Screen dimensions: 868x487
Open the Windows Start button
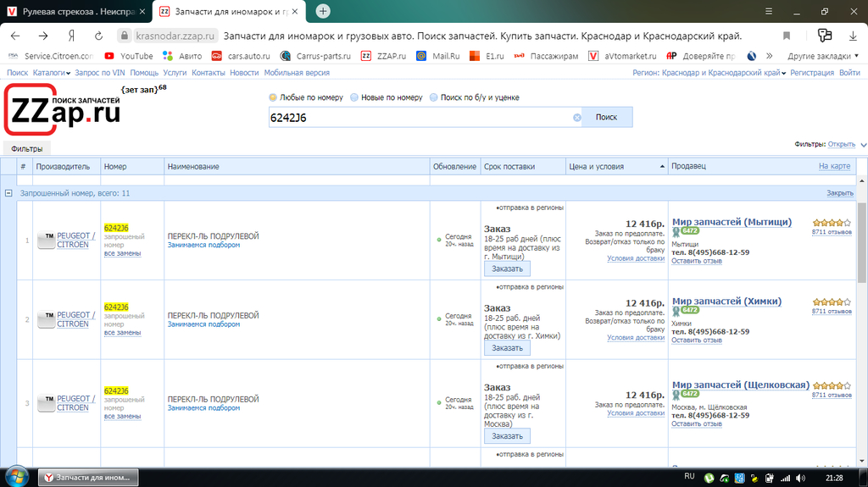(x=16, y=477)
